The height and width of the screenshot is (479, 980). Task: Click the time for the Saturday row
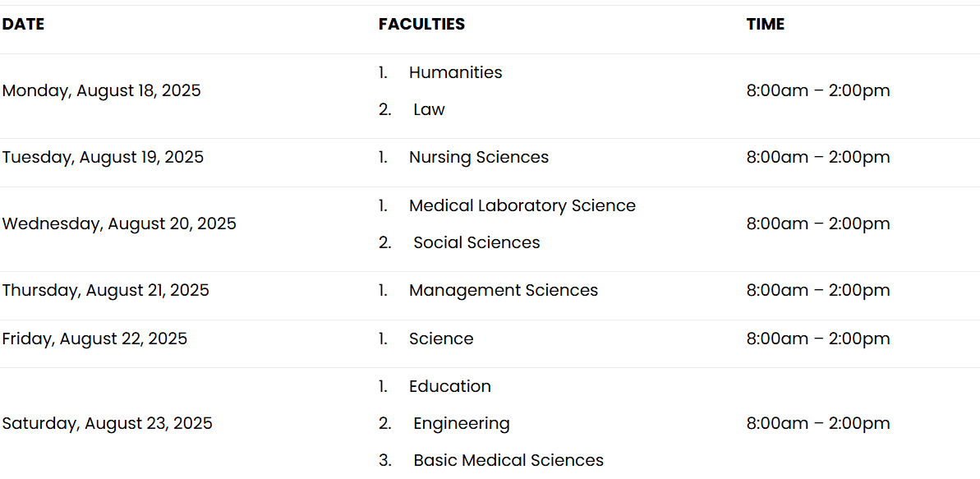tap(818, 423)
